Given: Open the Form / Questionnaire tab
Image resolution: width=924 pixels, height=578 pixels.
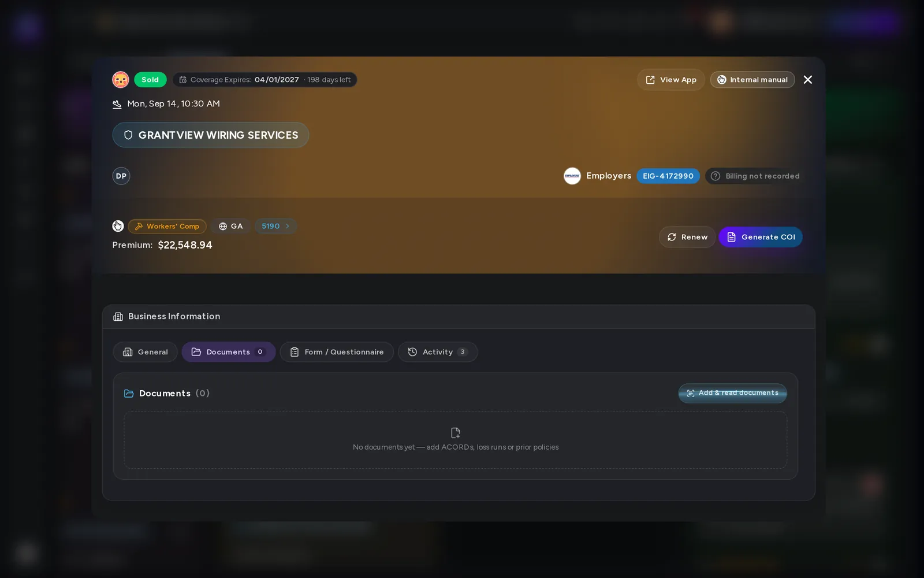Looking at the screenshot, I should 337,352.
